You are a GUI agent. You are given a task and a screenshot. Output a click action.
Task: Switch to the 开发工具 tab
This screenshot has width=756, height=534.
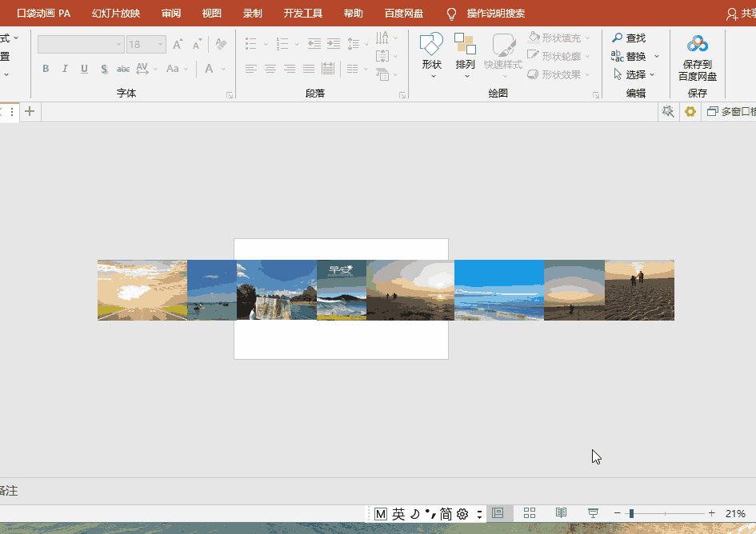pyautogui.click(x=302, y=13)
